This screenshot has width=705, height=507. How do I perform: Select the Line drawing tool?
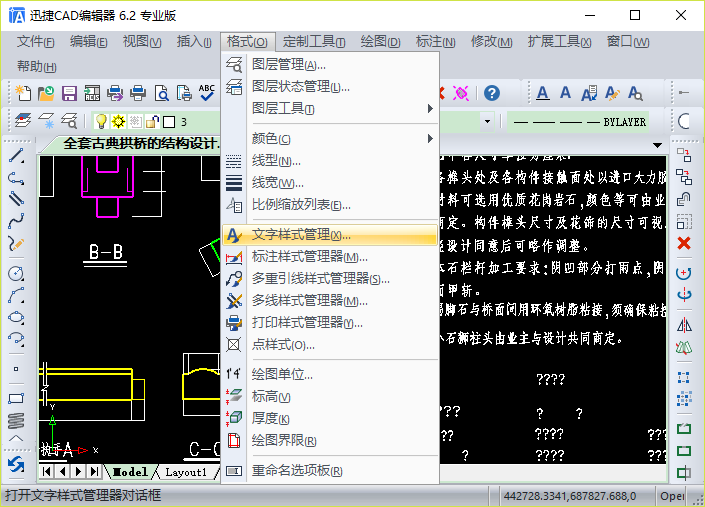(16, 156)
